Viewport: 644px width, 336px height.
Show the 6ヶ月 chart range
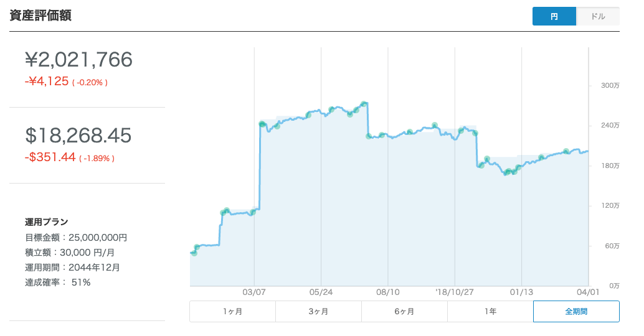coord(404,311)
